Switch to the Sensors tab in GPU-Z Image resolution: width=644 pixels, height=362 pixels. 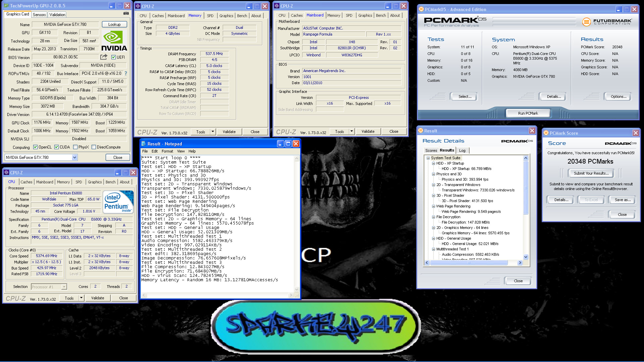[x=39, y=15]
